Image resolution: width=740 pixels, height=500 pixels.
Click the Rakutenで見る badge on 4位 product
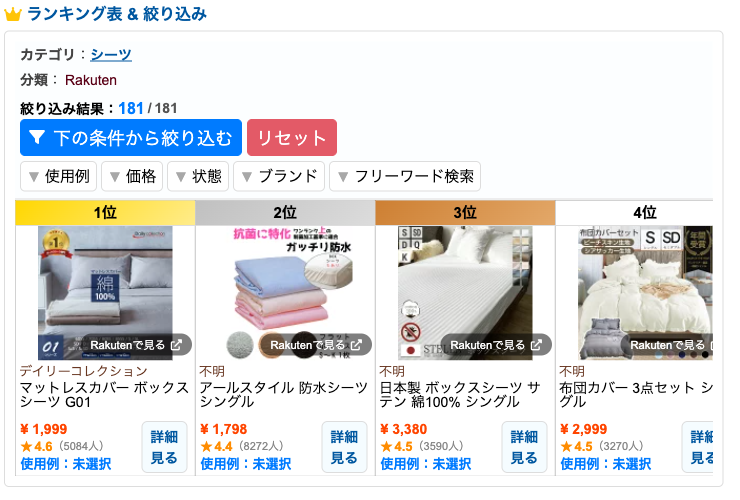(x=669, y=345)
